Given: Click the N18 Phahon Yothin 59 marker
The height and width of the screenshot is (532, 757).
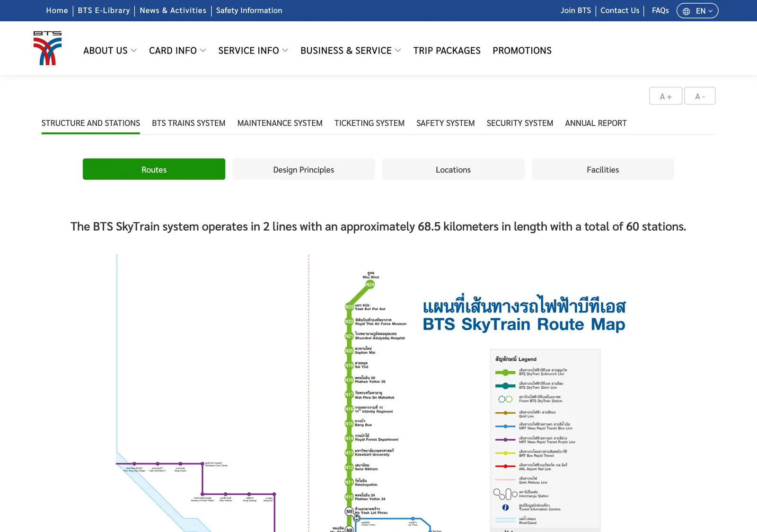Looking at the screenshot, I should tap(349, 380).
